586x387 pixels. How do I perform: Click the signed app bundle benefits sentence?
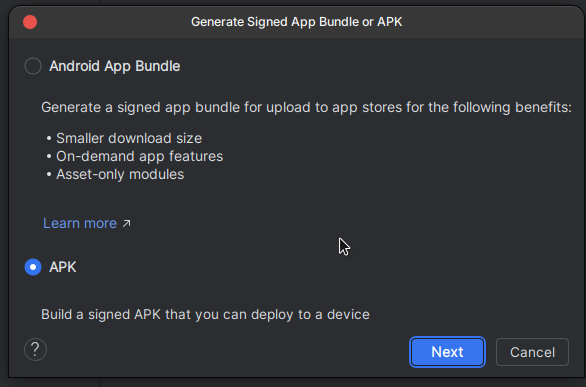pyautogui.click(x=306, y=108)
